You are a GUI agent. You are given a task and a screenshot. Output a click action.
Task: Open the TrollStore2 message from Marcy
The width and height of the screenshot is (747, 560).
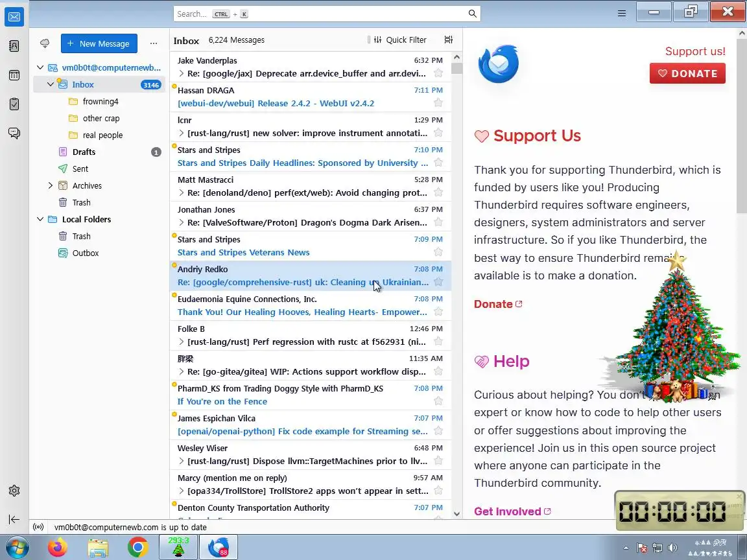tap(311, 484)
